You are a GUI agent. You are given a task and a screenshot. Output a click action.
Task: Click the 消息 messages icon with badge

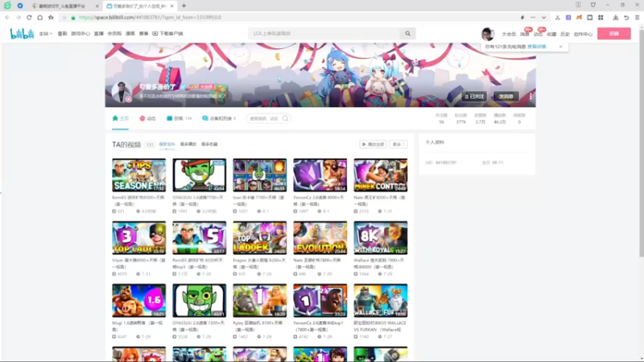525,33
